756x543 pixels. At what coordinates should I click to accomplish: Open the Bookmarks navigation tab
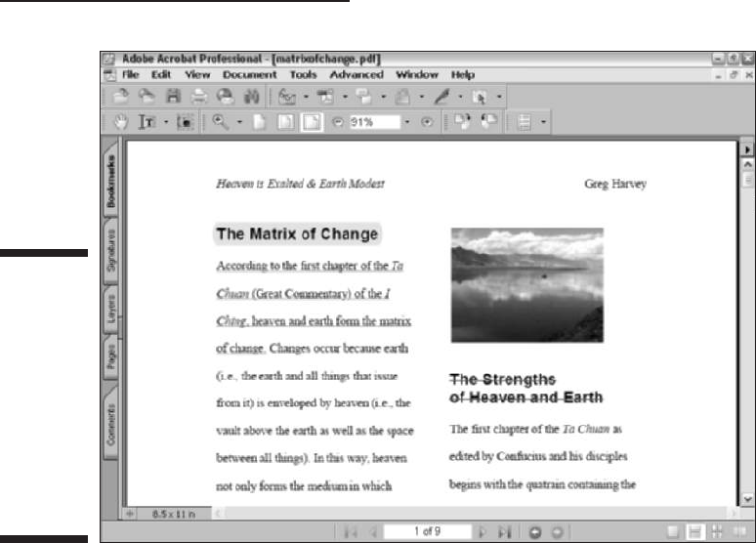tap(111, 181)
